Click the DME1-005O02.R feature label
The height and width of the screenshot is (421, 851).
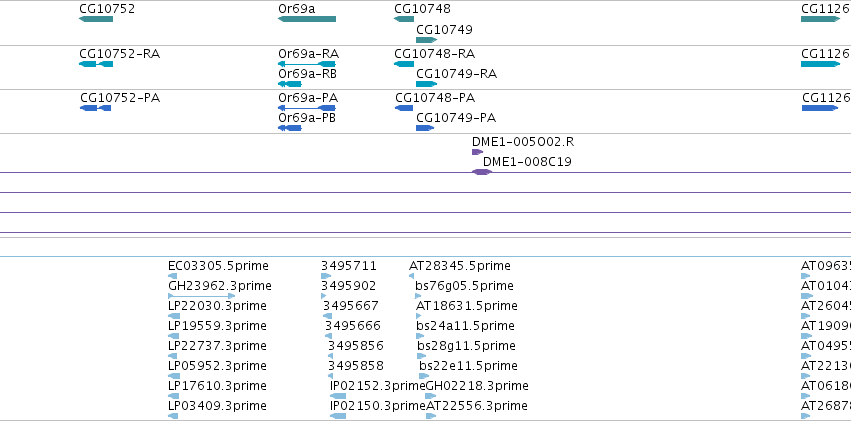point(523,142)
